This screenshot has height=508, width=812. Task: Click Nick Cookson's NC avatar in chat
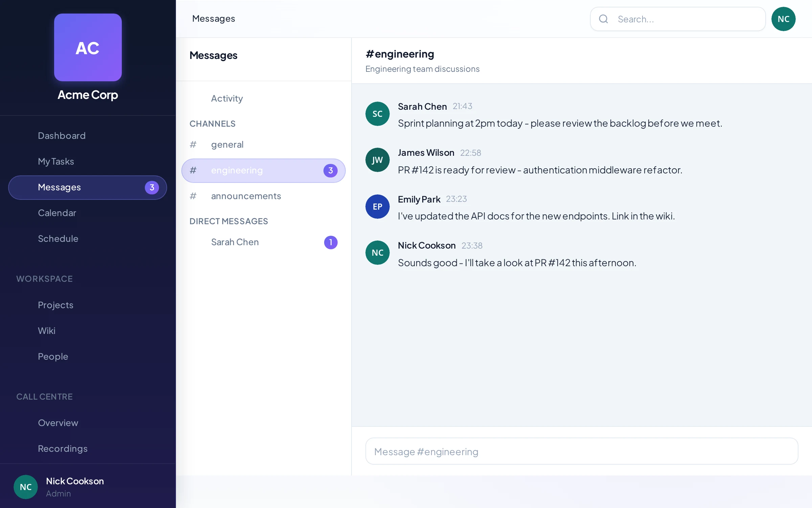click(x=378, y=253)
